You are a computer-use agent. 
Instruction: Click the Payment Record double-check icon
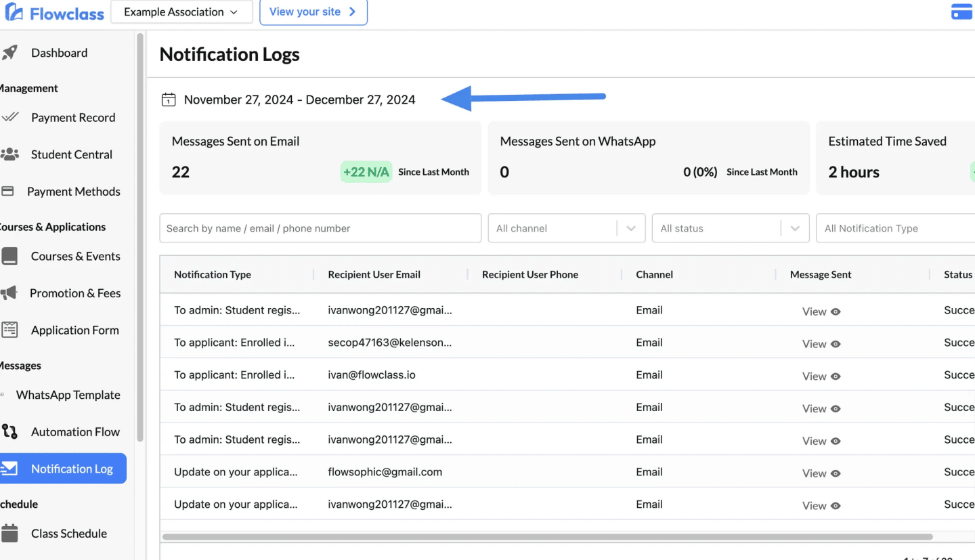(x=9, y=117)
